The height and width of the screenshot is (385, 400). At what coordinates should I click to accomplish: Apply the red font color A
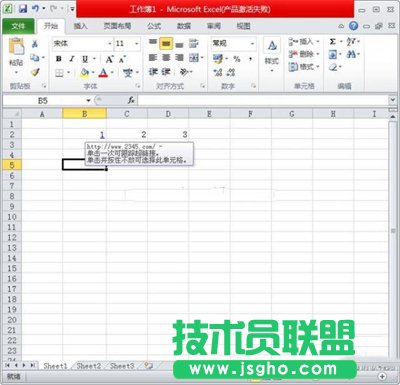point(103,73)
